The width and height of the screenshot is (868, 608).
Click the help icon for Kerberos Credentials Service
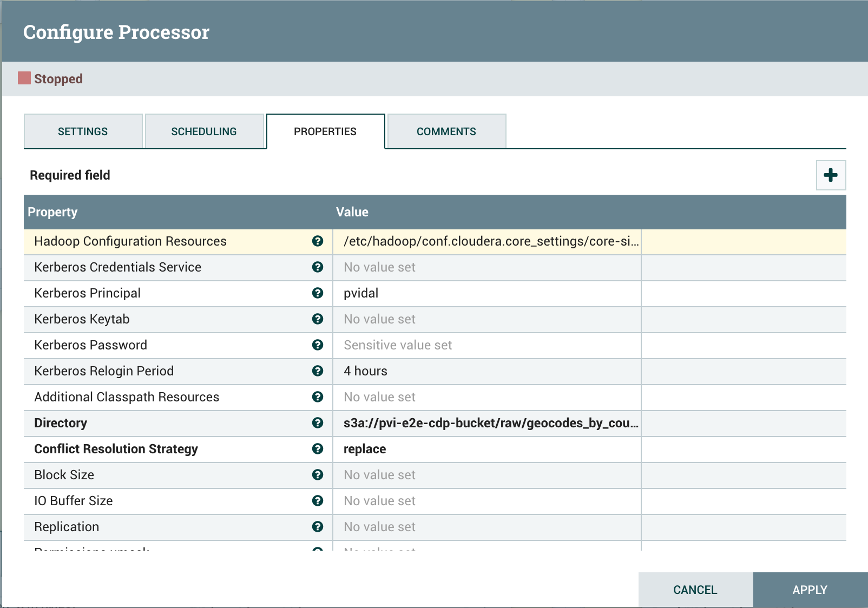click(317, 267)
